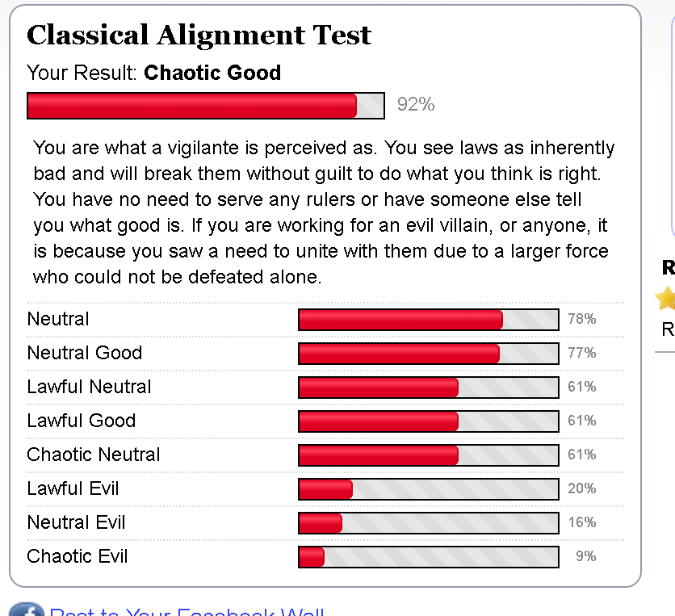The height and width of the screenshot is (616, 675).
Task: Click the vigilante description paragraph
Action: (323, 212)
